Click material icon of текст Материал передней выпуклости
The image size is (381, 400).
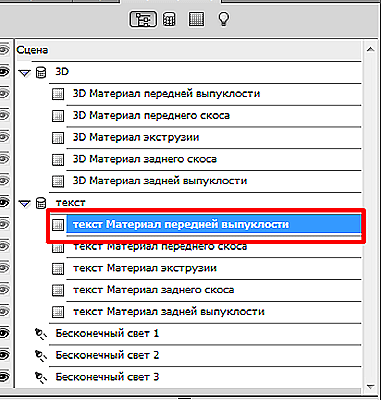coord(58,225)
